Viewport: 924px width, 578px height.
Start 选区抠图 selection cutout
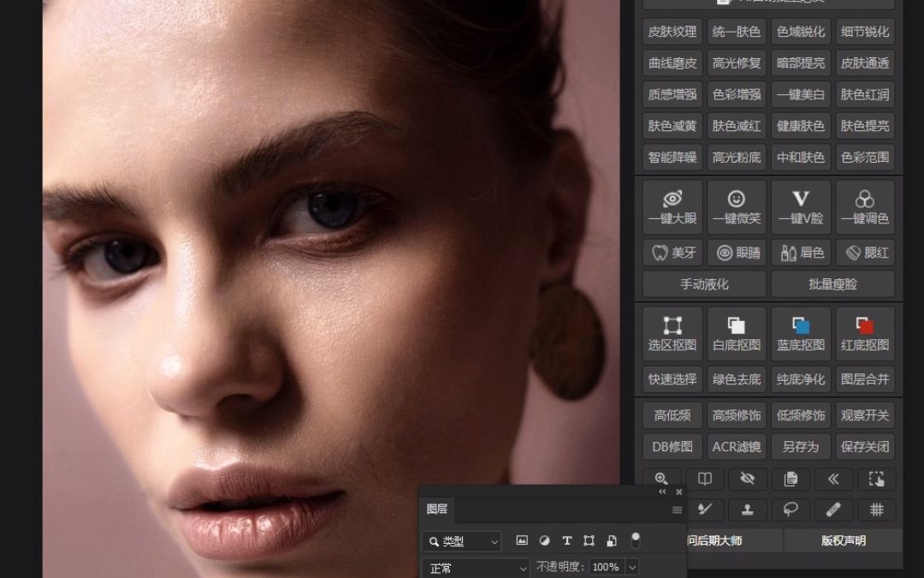coord(672,334)
